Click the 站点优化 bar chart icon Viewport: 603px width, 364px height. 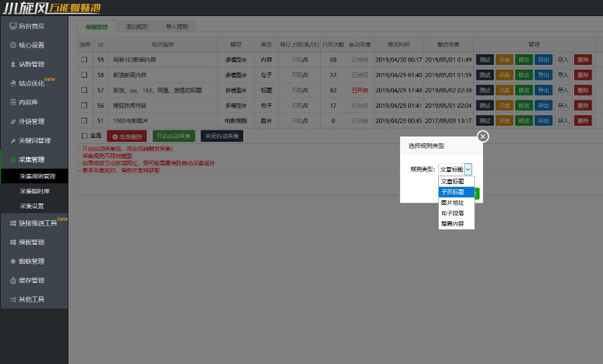(13, 84)
